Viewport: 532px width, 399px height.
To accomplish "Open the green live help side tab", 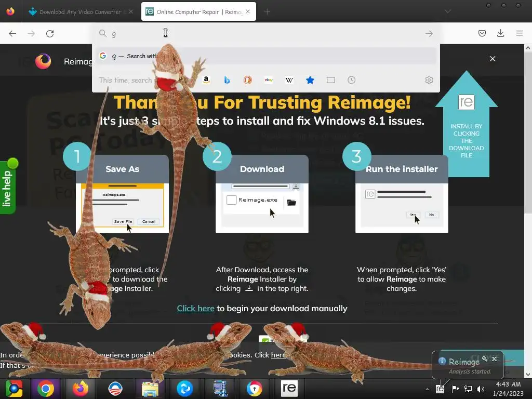I will [x=7, y=187].
